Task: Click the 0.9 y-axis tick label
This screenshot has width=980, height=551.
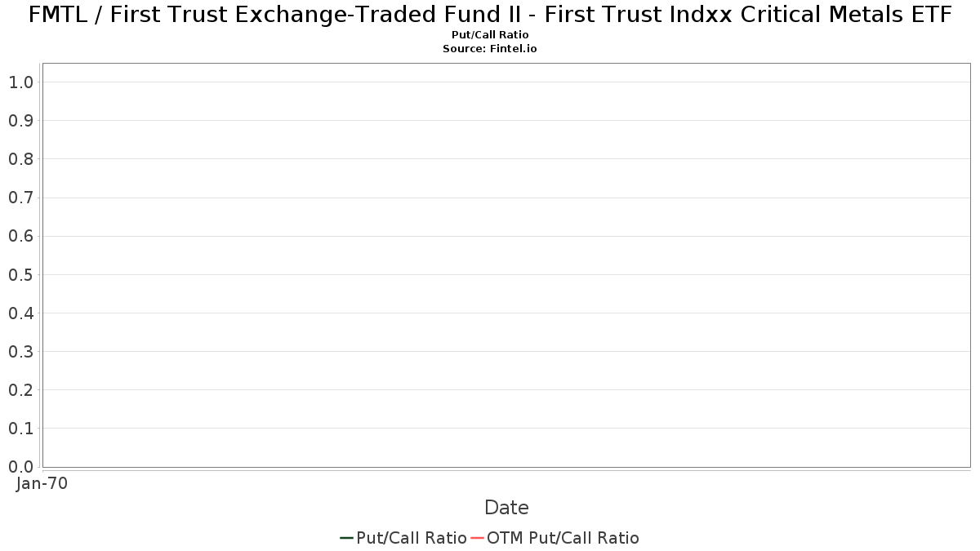Action: click(20, 121)
